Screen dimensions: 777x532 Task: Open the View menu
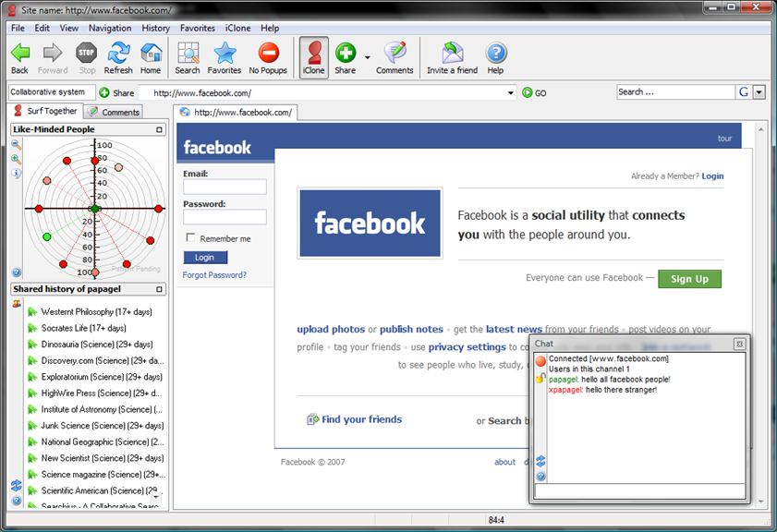[x=69, y=29]
